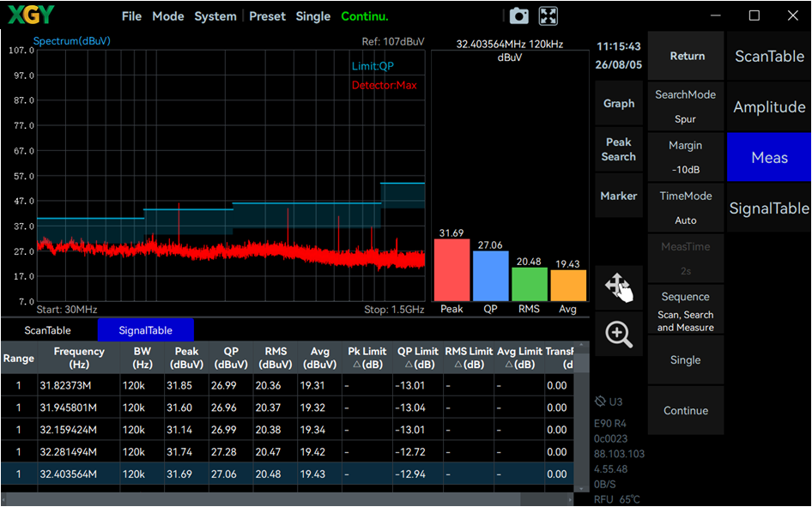Click the Peak (dBuV) column header

pyautogui.click(x=186, y=358)
